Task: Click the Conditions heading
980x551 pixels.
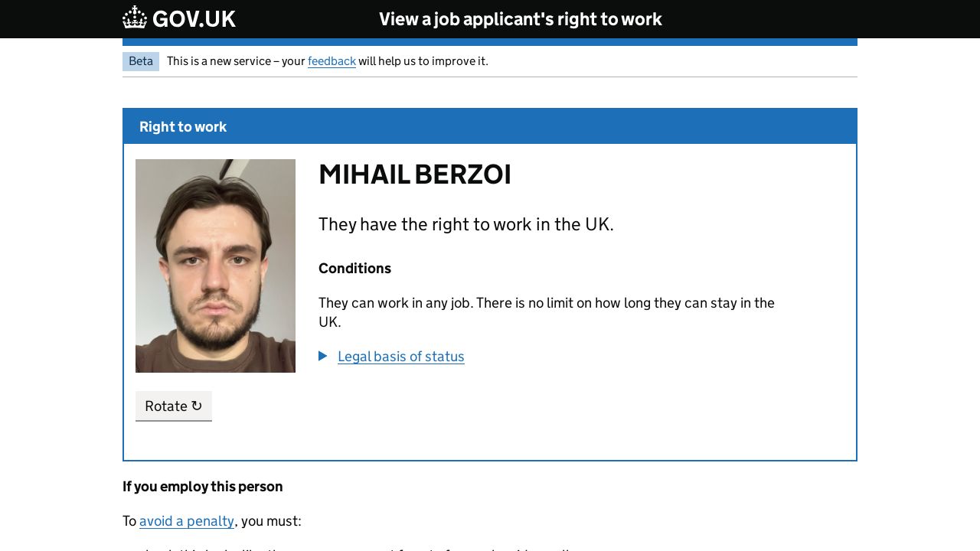Action: [354, 269]
